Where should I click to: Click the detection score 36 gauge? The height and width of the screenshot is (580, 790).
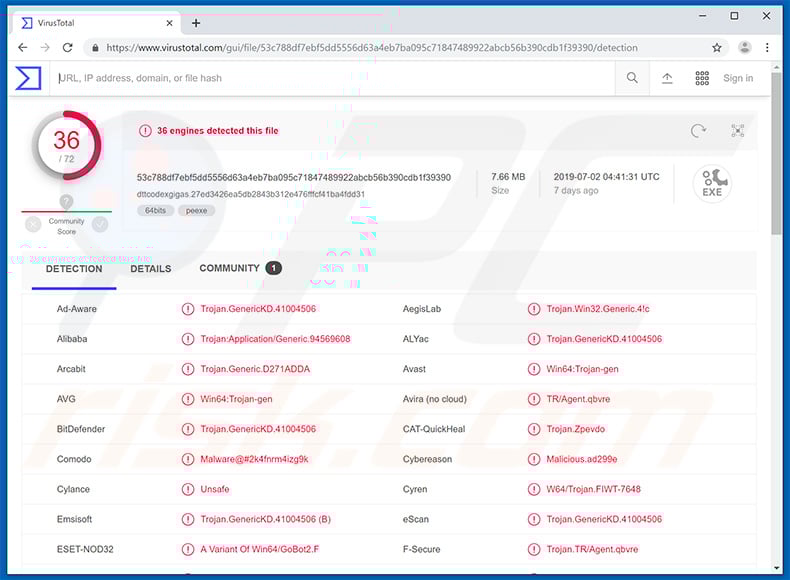click(x=67, y=146)
